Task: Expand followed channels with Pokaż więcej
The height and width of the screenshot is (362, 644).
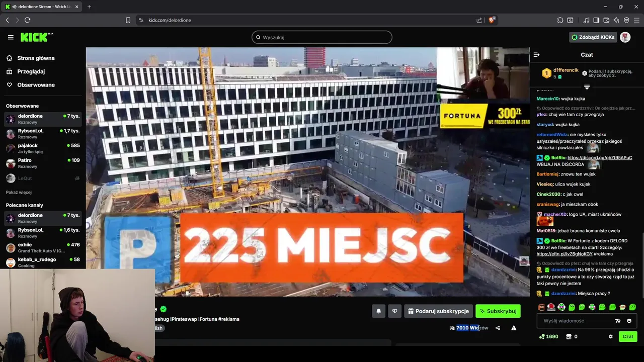Action: (19, 192)
